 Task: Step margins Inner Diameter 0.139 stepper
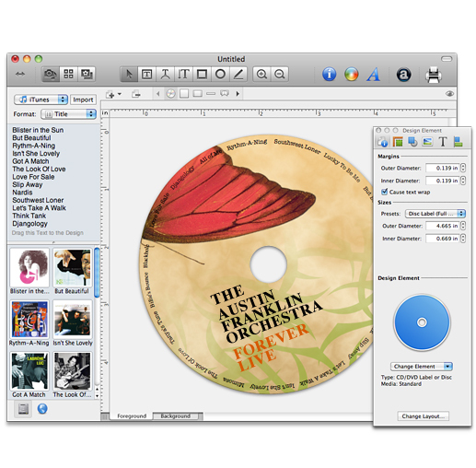(463, 181)
